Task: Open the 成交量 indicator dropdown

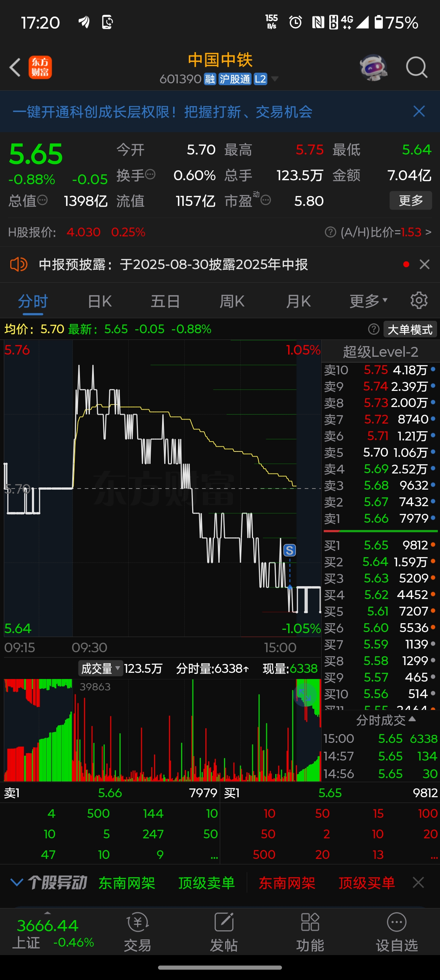Action: click(101, 668)
